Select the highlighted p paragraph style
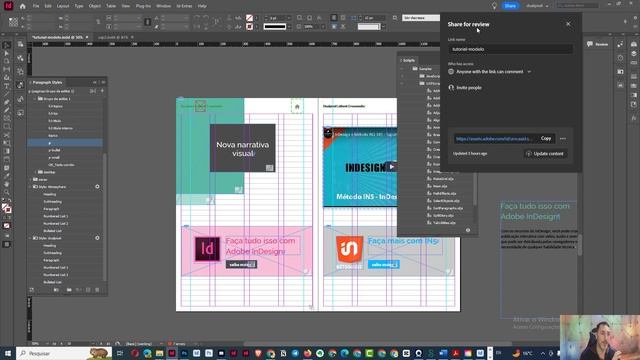The height and width of the screenshot is (360, 640). pos(65,143)
